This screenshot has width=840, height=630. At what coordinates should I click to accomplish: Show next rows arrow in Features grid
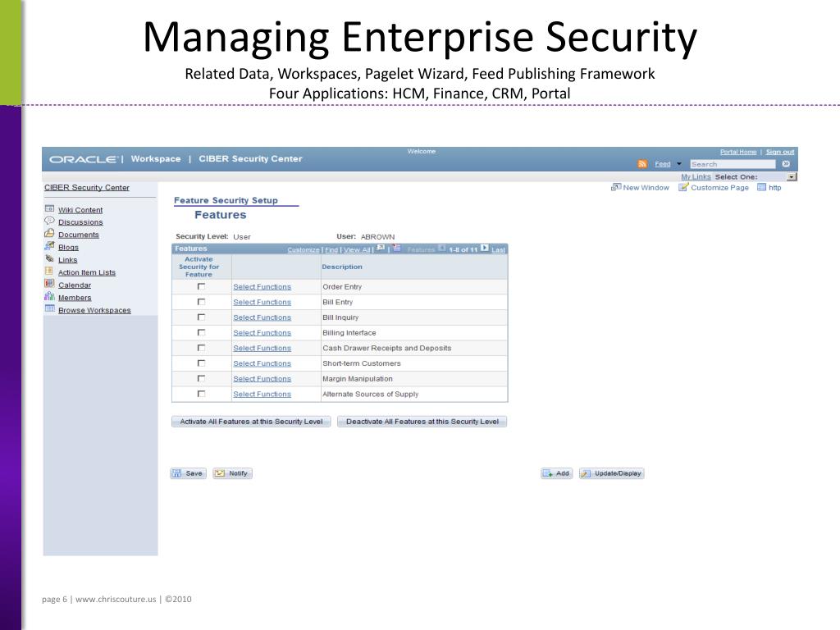click(x=484, y=248)
